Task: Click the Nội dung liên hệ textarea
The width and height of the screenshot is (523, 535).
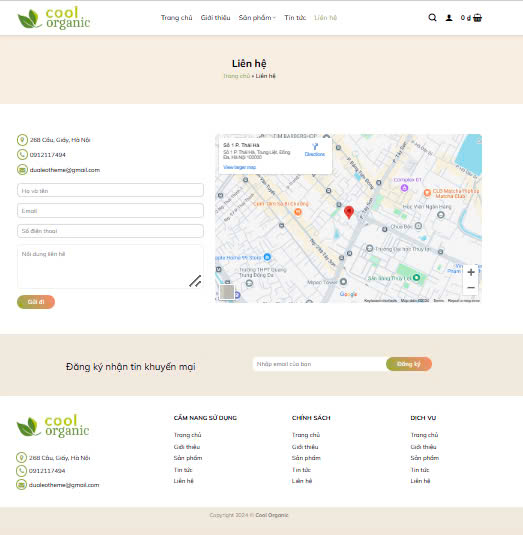Action: click(111, 267)
